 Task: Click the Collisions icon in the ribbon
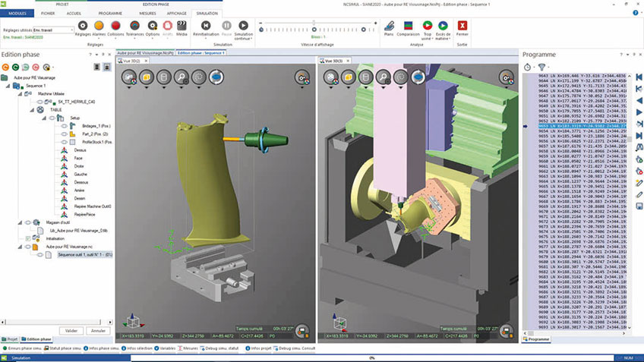[116, 27]
